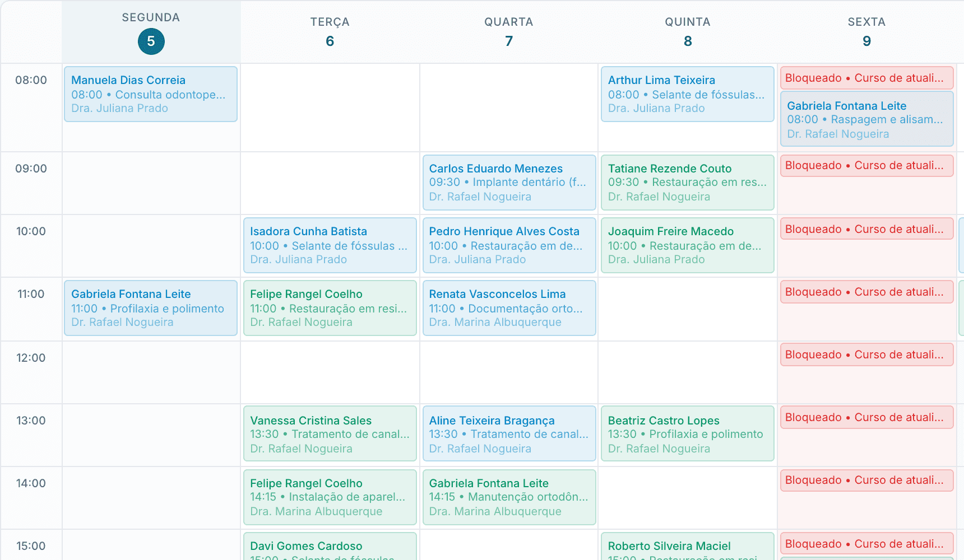Click the 15:00 time label

pyautogui.click(x=31, y=546)
